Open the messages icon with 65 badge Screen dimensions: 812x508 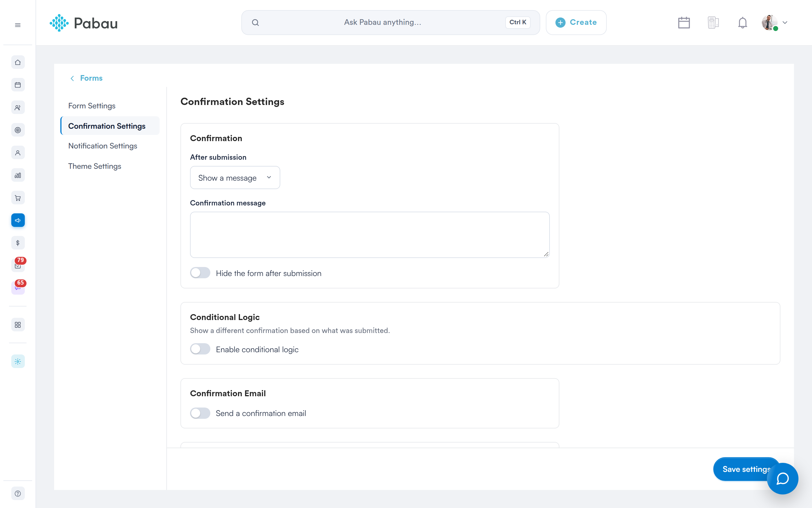click(x=18, y=288)
